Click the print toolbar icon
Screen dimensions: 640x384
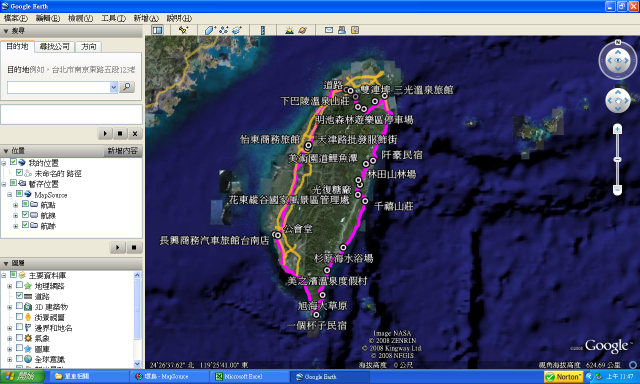[x=342, y=30]
